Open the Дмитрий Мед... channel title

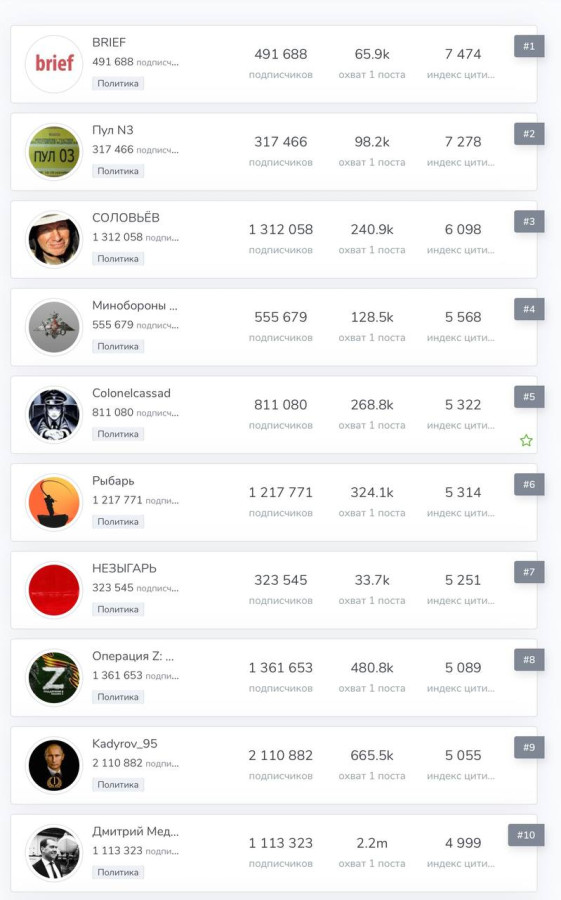coord(136,831)
